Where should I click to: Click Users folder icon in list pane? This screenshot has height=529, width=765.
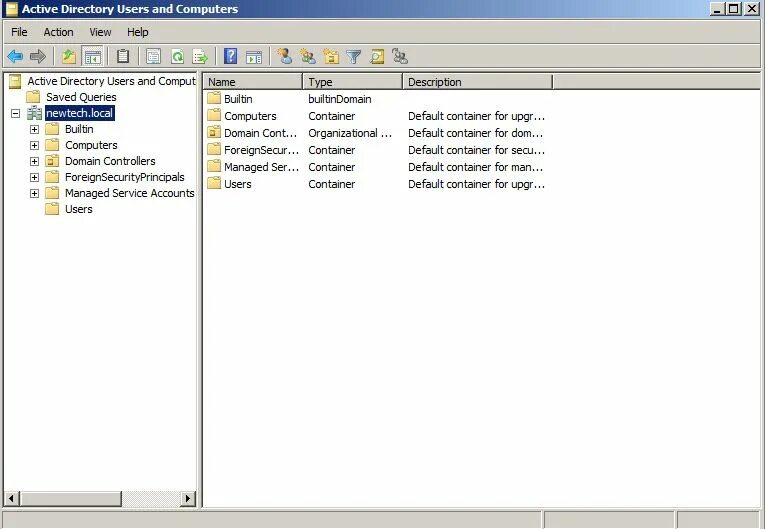pos(214,184)
